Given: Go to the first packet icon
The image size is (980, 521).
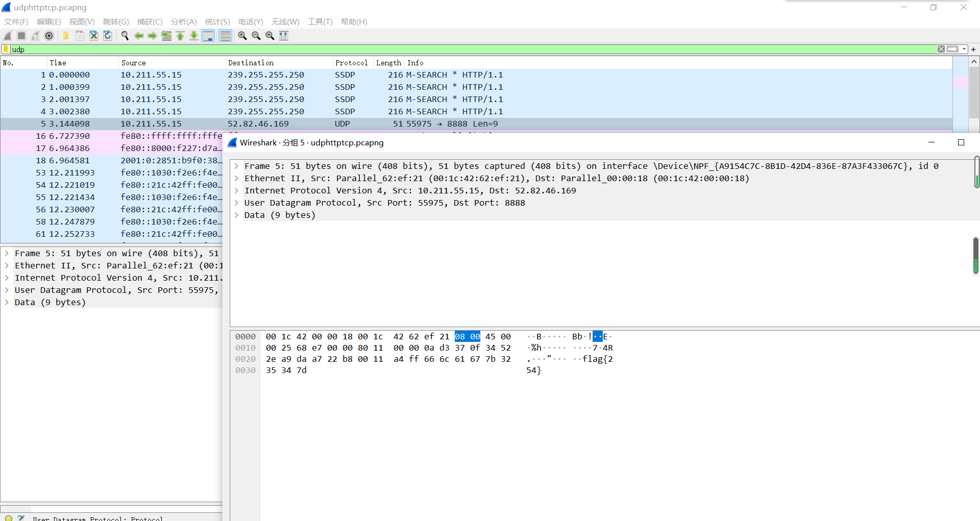Looking at the screenshot, I should pos(180,36).
